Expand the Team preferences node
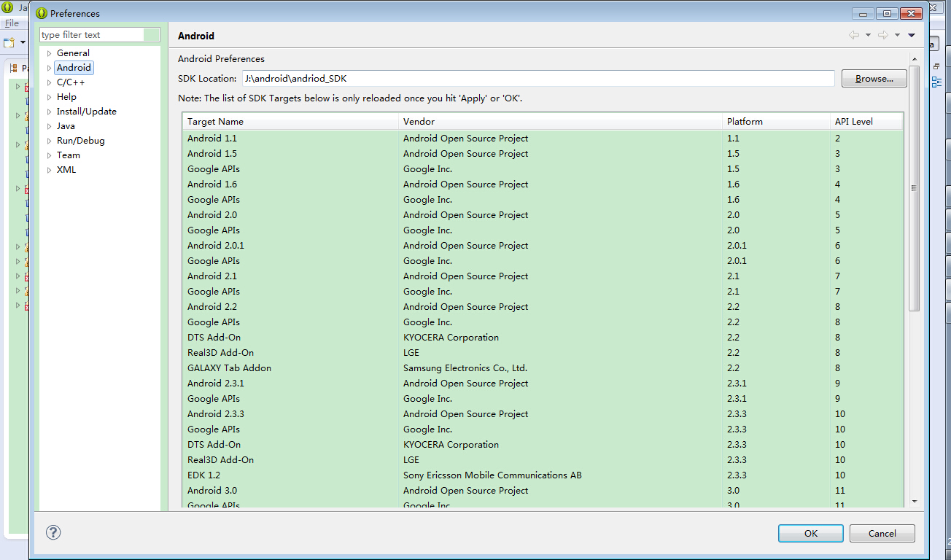This screenshot has width=951, height=560. click(x=50, y=155)
